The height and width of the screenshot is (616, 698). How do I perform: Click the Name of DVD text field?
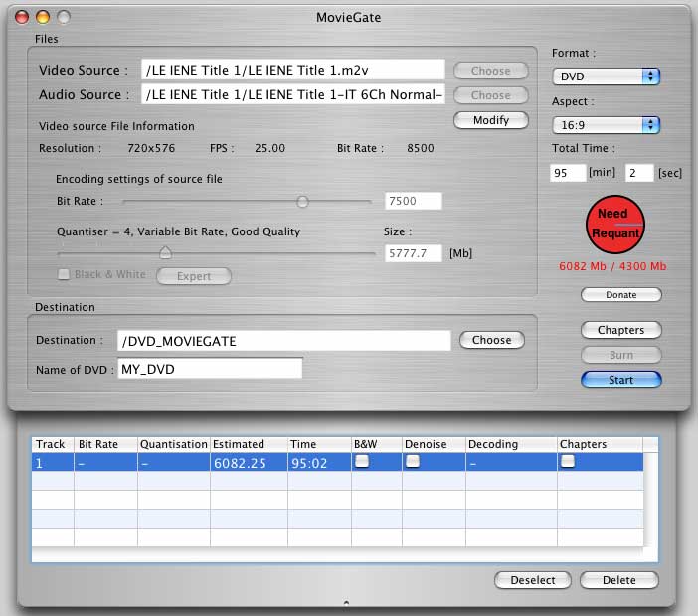[x=209, y=369]
